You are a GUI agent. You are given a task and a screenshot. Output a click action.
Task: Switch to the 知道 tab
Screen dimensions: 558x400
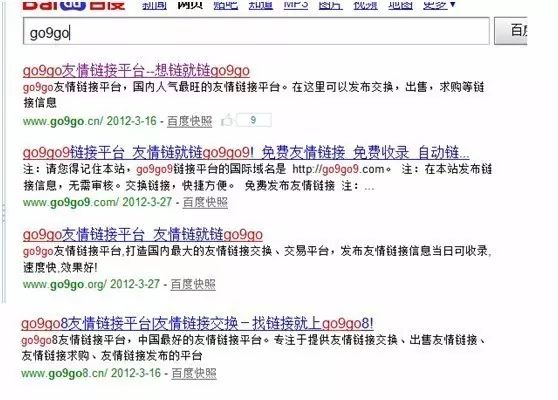(260, 4)
